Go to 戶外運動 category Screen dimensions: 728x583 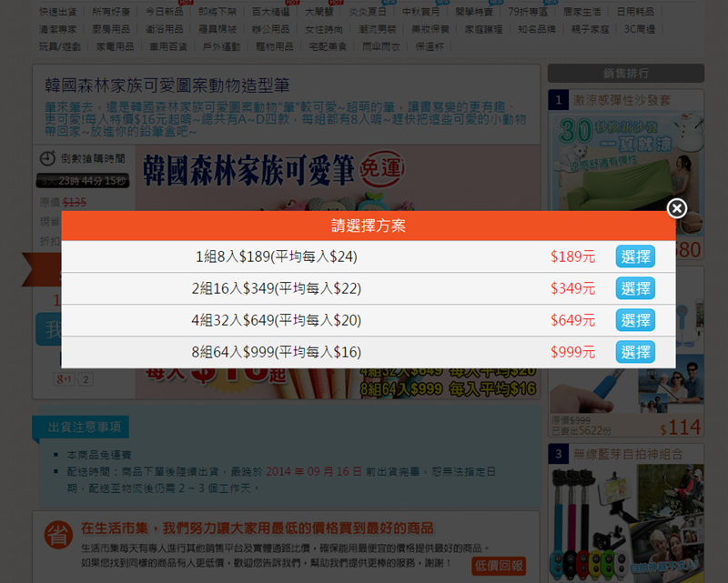(221, 47)
